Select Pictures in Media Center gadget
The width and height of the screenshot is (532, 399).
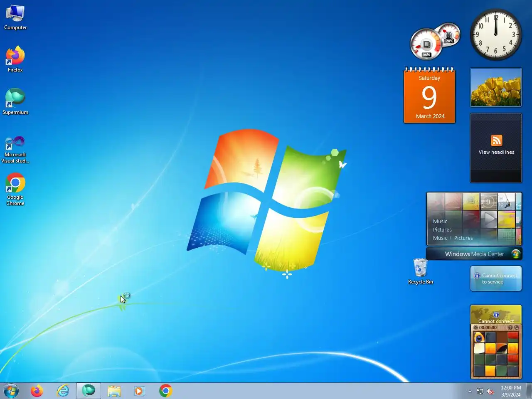(442, 230)
